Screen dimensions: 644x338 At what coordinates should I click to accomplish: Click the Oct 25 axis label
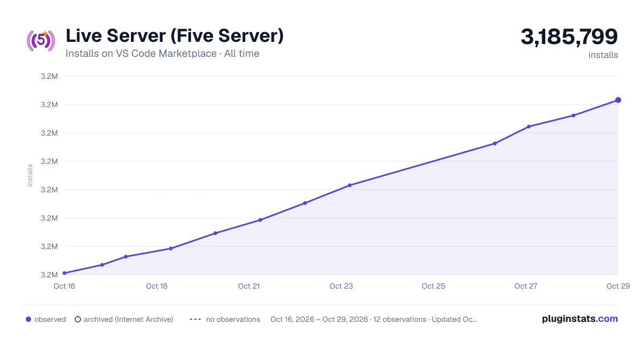tap(434, 286)
